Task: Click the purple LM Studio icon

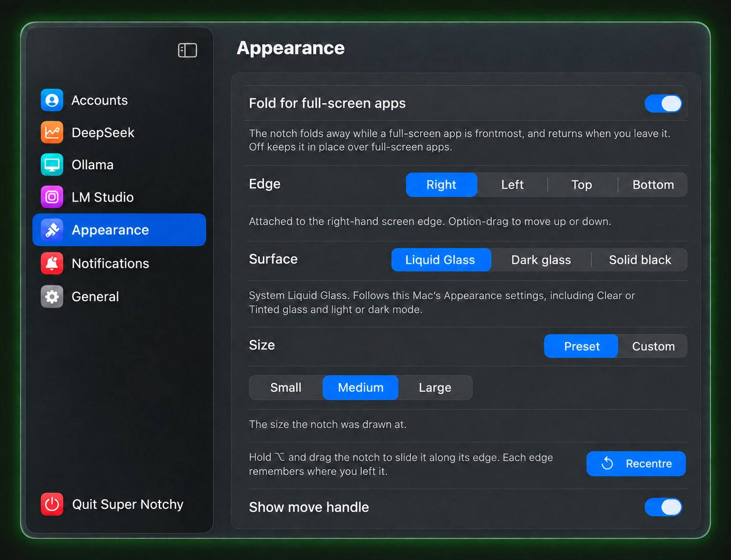Action: 52,197
